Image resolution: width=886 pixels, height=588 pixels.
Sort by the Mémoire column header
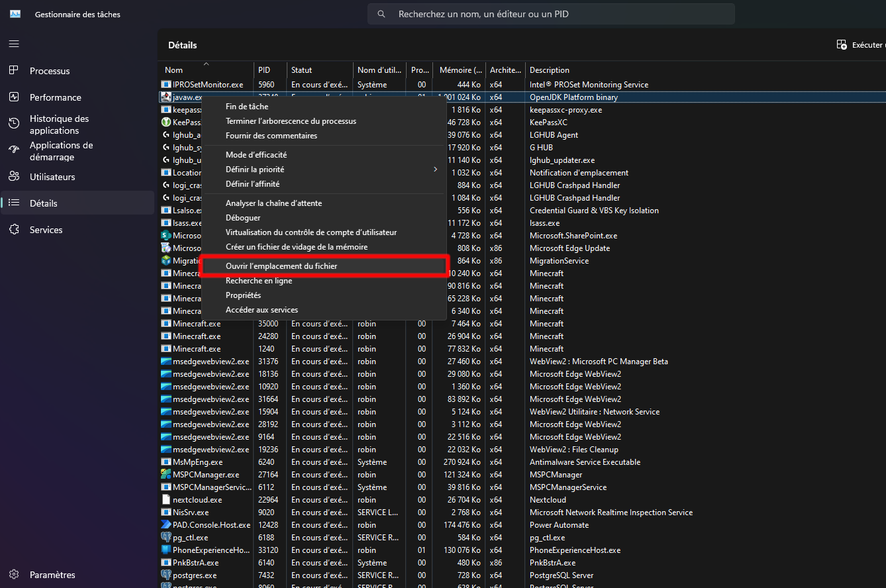click(458, 70)
